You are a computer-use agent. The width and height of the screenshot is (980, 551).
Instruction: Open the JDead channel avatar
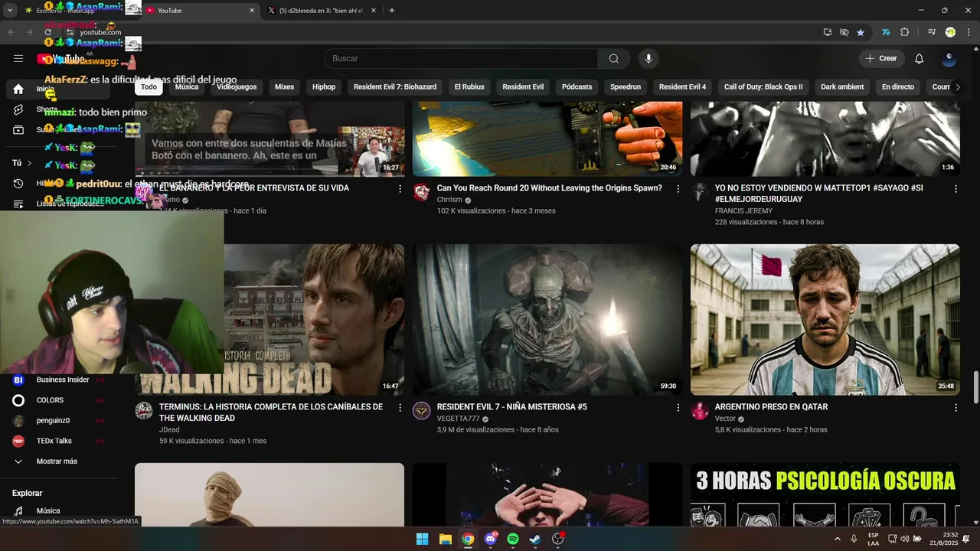point(144,411)
